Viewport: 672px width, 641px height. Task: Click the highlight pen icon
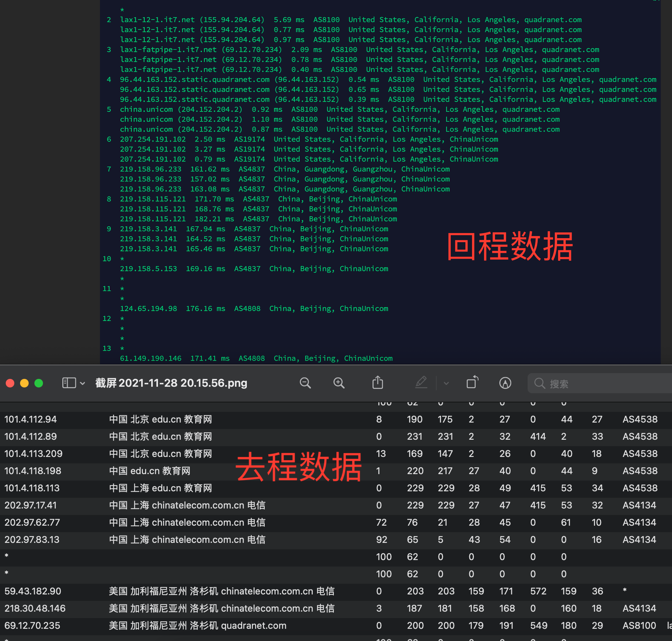[421, 382]
